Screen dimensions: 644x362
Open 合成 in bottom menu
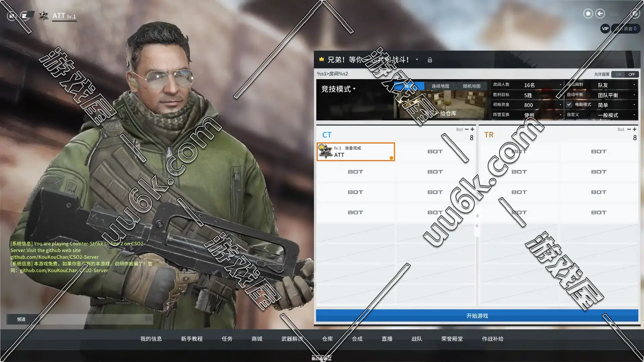point(357,339)
